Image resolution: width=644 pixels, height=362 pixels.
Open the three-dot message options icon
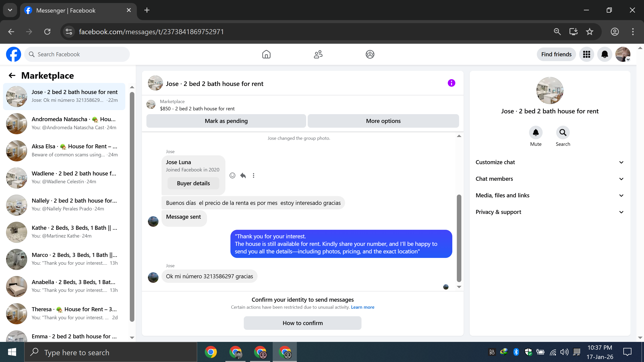point(254,175)
